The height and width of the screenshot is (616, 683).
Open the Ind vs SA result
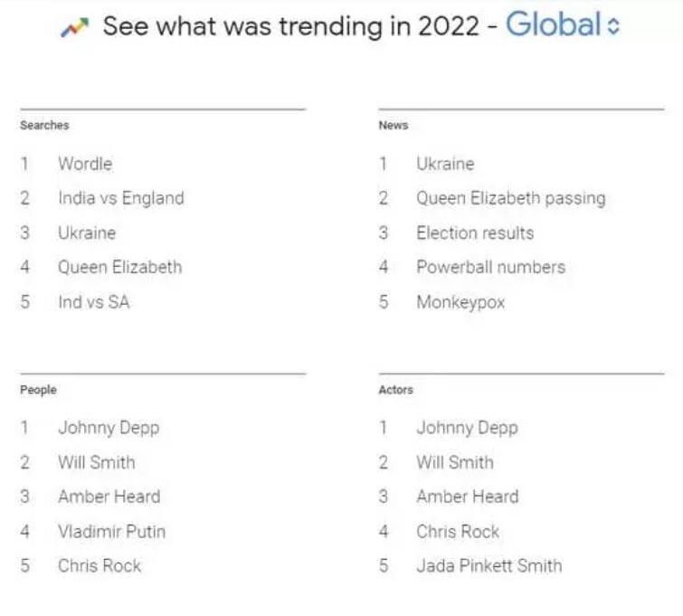[93, 301]
